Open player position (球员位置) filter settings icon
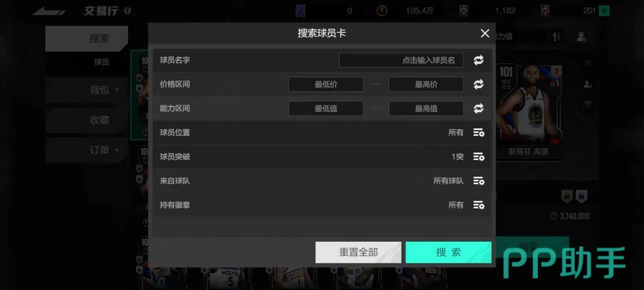The height and width of the screenshot is (290, 644). pyautogui.click(x=478, y=133)
